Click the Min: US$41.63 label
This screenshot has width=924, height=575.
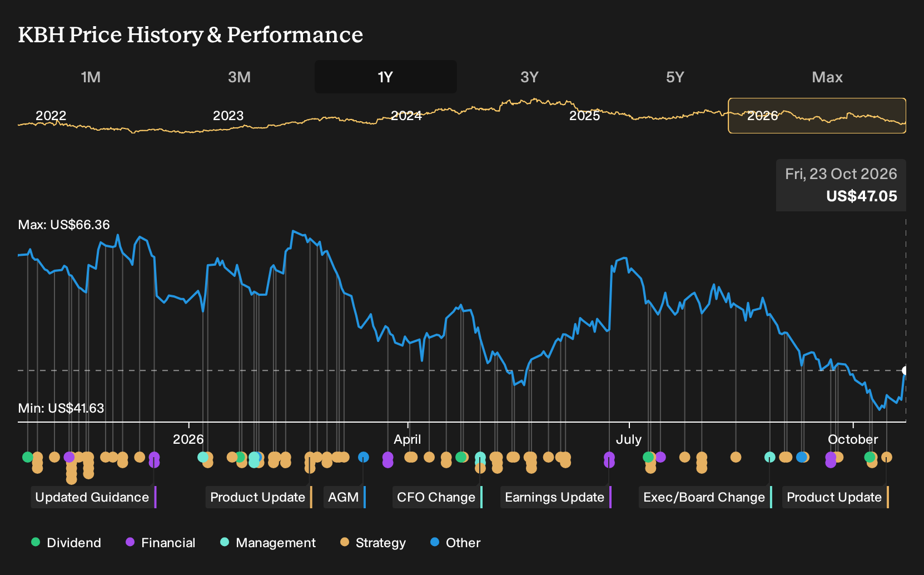[x=61, y=408]
